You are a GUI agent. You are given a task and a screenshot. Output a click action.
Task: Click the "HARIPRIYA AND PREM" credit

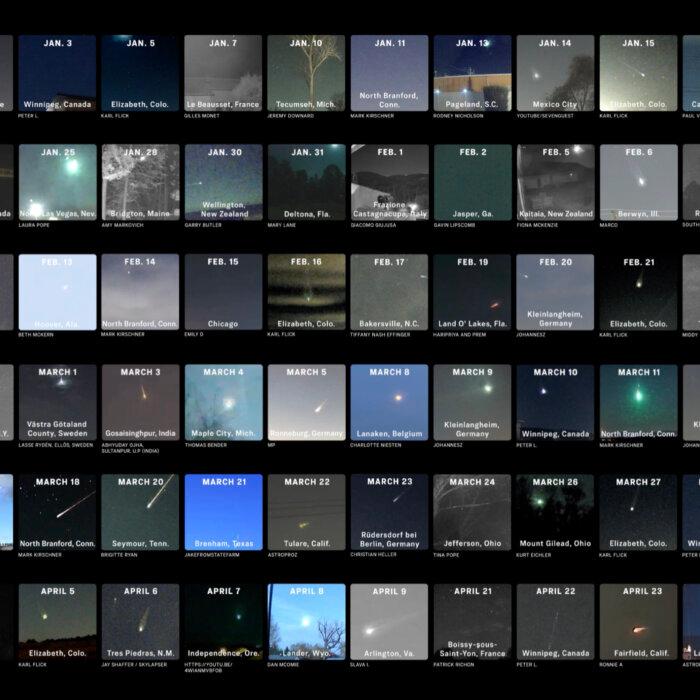pyautogui.click(x=459, y=334)
